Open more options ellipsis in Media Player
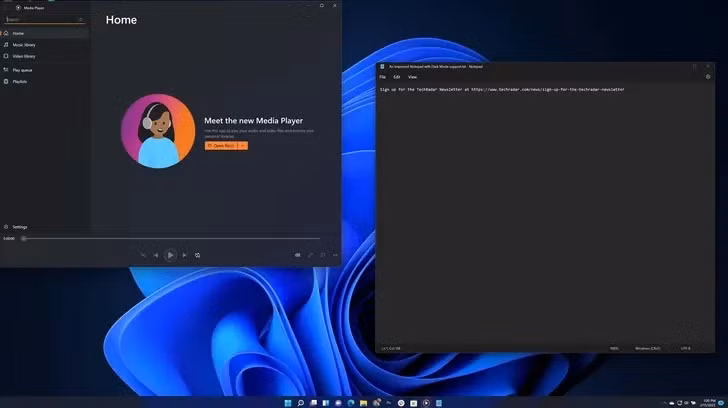728x408 pixels. coord(335,255)
